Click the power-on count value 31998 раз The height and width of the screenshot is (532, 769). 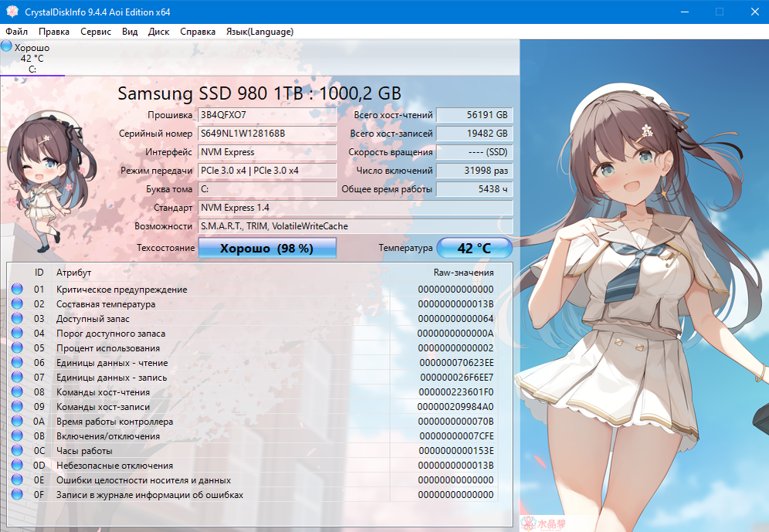tap(474, 171)
